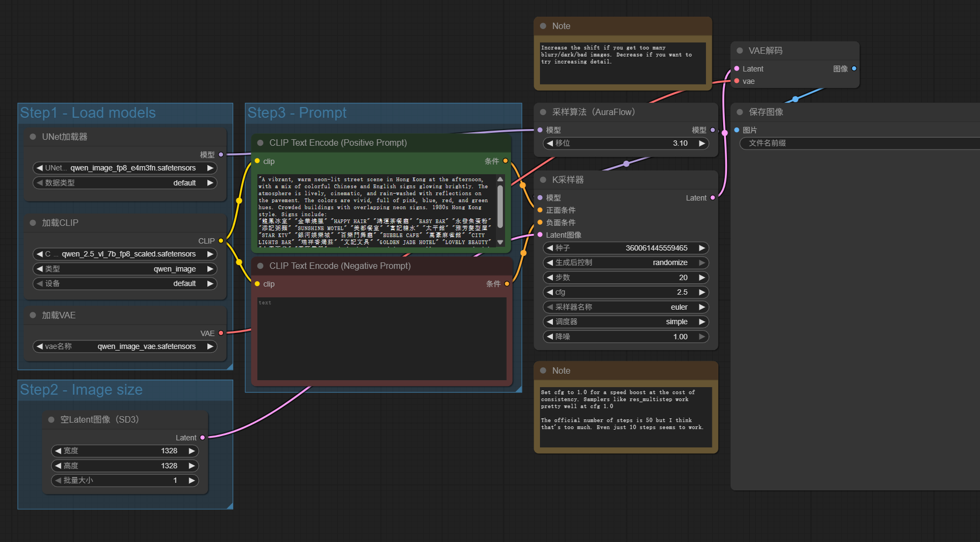
Task: Collapse the VAE解码 node with its title dot
Action: tap(739, 51)
